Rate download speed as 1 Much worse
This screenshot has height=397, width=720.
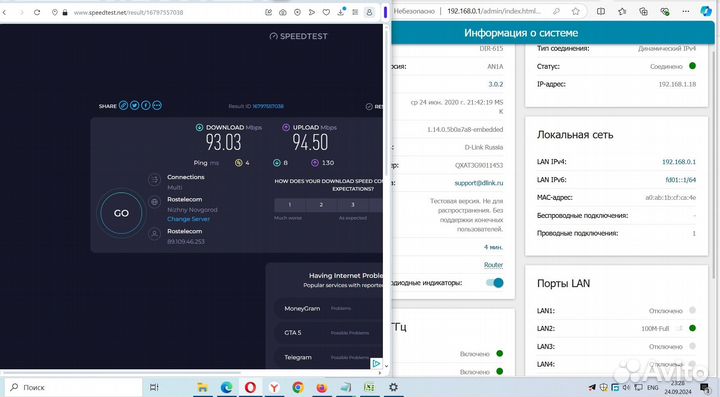point(290,205)
